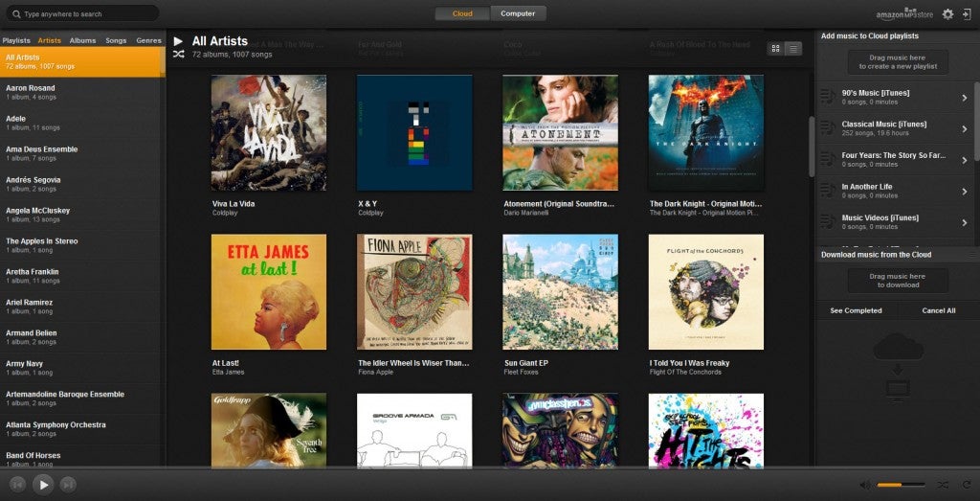Play All Artists with the play arrow
Viewport: 980px width, 501px height.
pos(178,41)
